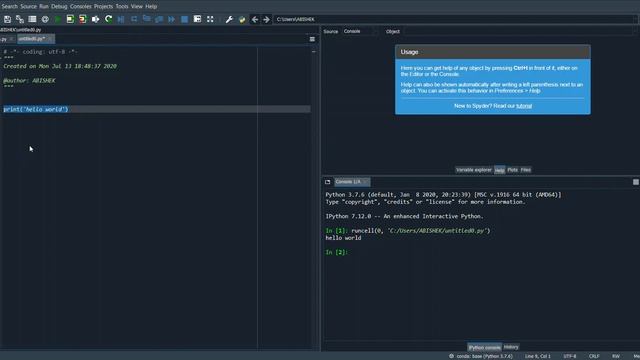This screenshot has width=640, height=360.
Task: Click the browse tabs icon beside Console 1/A
Action: coord(327,182)
